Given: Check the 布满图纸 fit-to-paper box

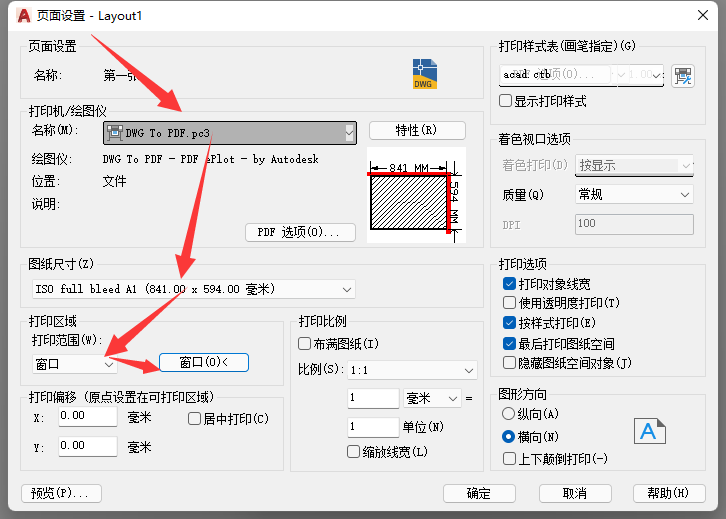Looking at the screenshot, I should (x=304, y=344).
